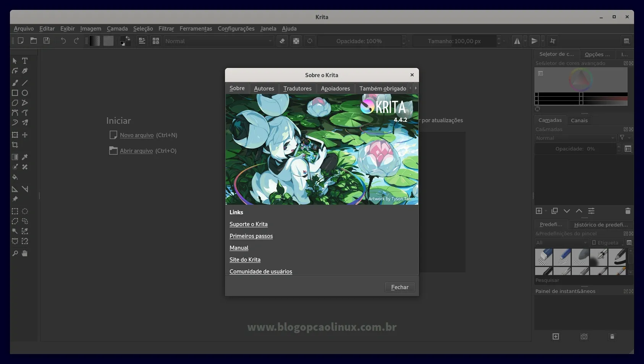
Task: Select the shape selection arrow tool
Action: tap(15, 61)
